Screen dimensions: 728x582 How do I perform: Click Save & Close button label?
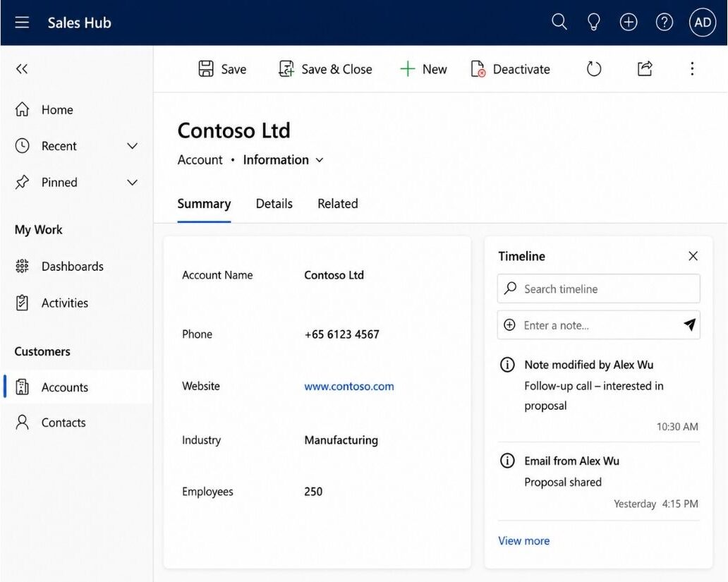[336, 69]
